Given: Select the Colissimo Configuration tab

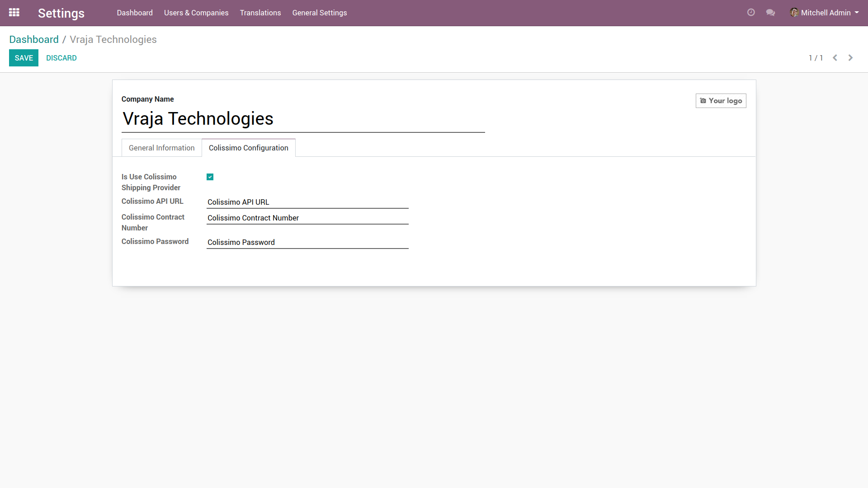Looking at the screenshot, I should (x=249, y=148).
